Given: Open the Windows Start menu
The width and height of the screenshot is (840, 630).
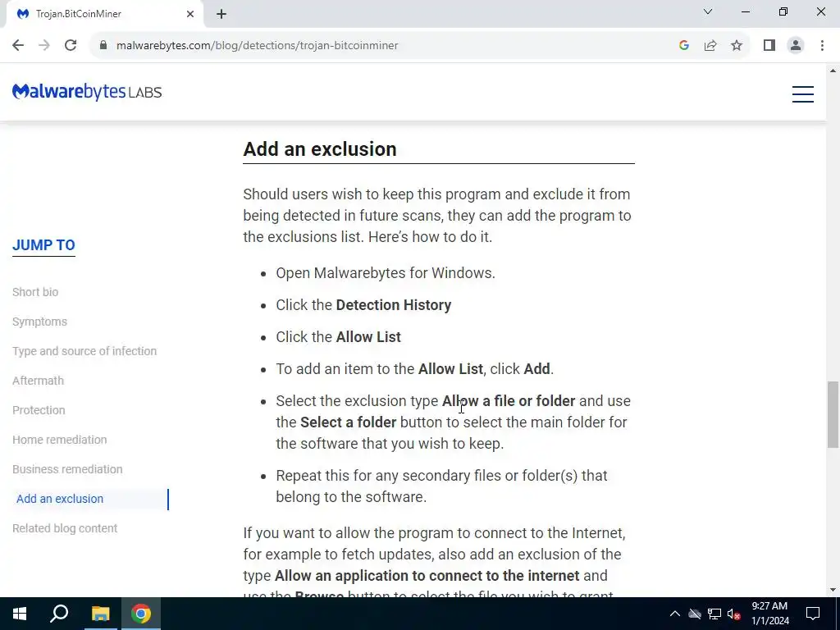Looking at the screenshot, I should tap(20, 614).
